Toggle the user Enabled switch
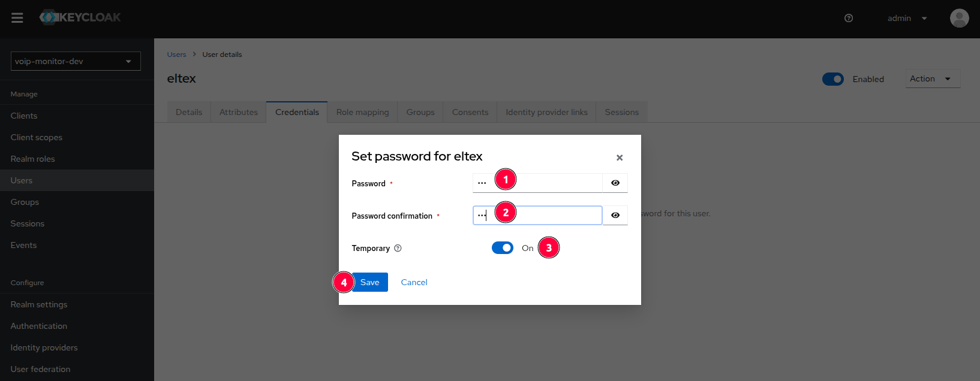 point(832,79)
